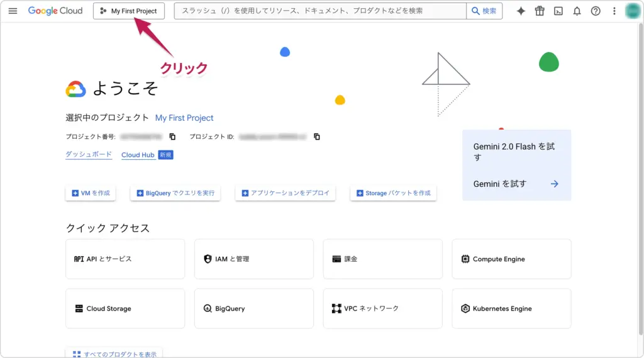
Task: Activate Cloud Shell terminal icon
Action: [558, 11]
